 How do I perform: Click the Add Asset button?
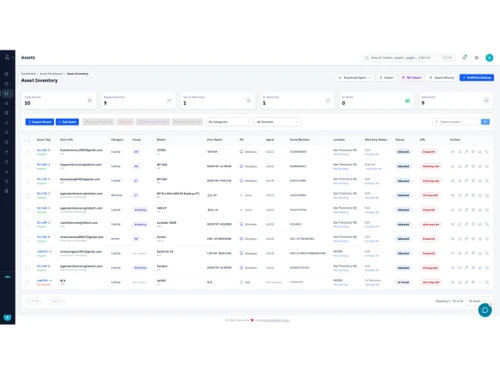pyautogui.click(x=67, y=122)
